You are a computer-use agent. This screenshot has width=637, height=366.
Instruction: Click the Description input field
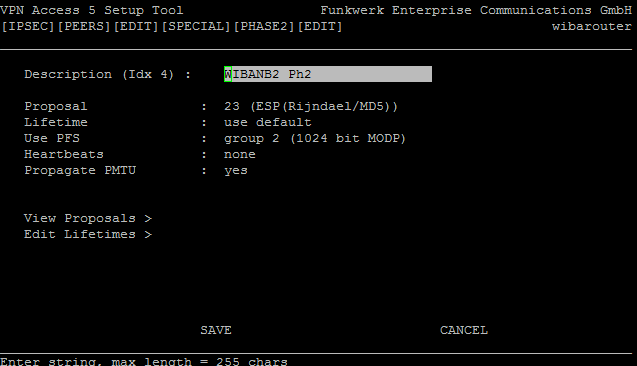pyautogui.click(x=327, y=74)
